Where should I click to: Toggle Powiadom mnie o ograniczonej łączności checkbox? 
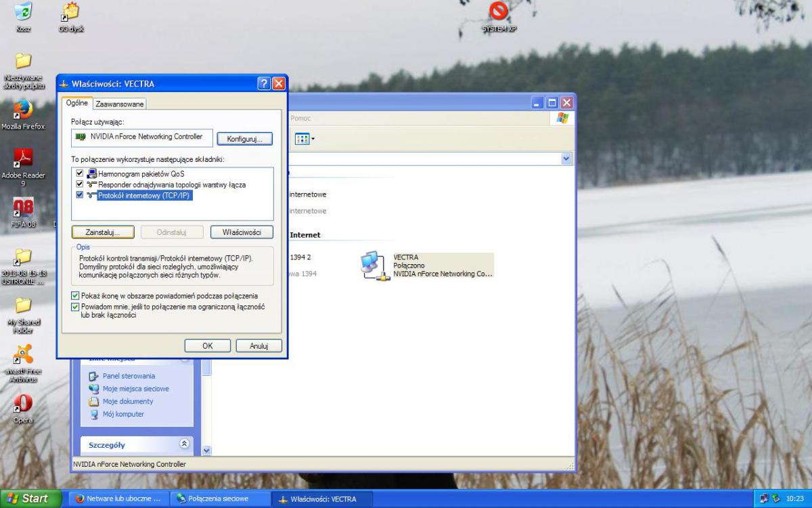(75, 307)
